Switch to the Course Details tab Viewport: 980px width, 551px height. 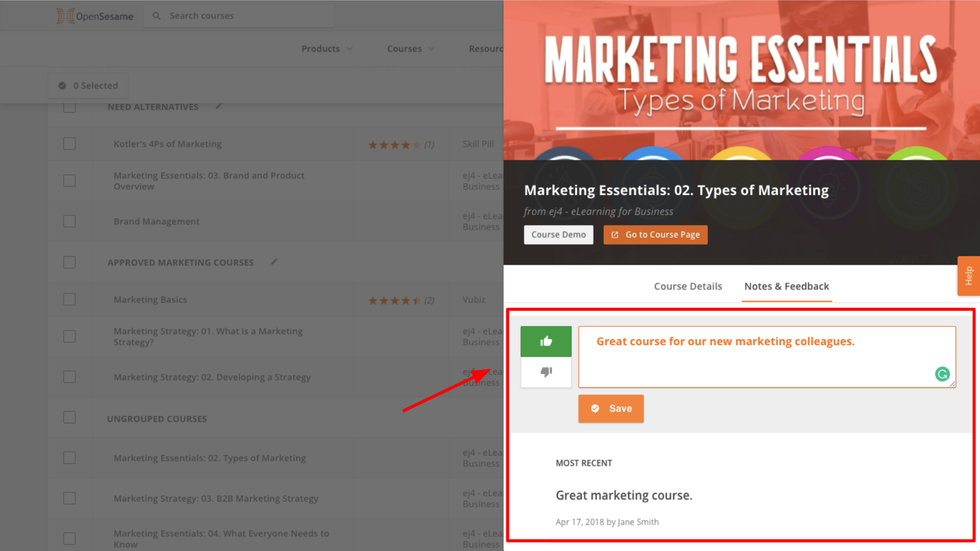point(688,286)
